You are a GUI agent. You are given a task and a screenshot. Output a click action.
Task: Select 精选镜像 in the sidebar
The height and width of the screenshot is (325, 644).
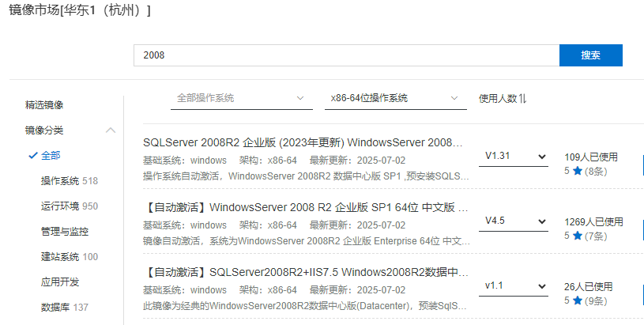(44, 104)
